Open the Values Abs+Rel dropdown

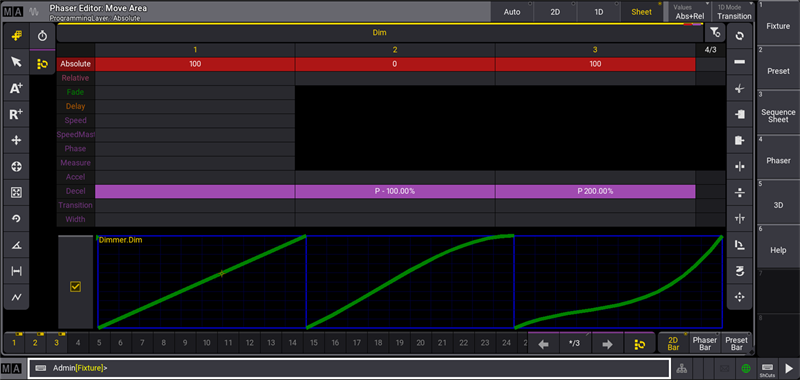(689, 12)
